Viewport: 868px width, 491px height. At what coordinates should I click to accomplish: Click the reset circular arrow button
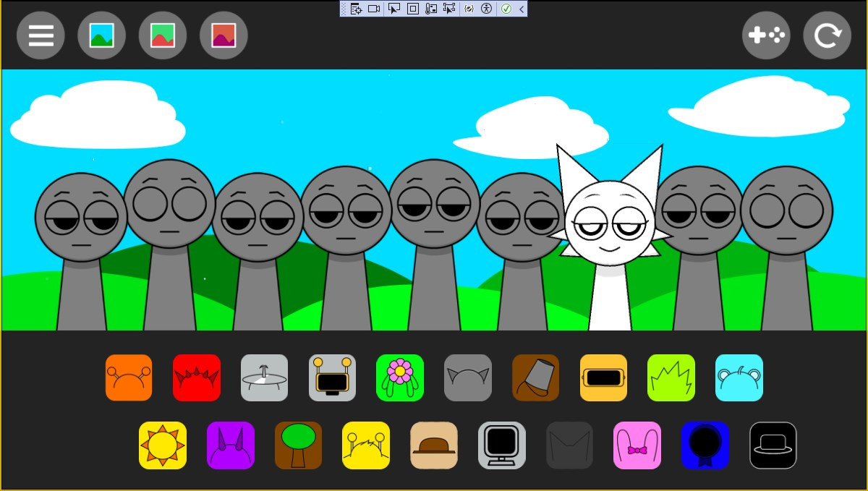(827, 35)
